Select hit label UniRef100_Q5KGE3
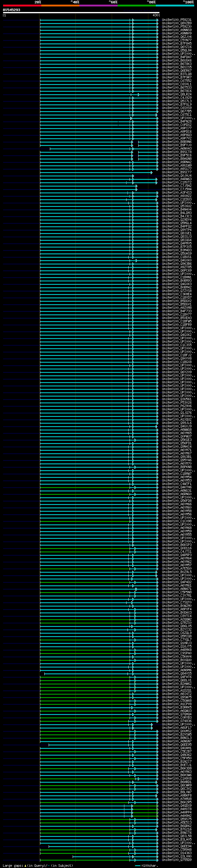This screenshot has height=868, width=197. 177,440
